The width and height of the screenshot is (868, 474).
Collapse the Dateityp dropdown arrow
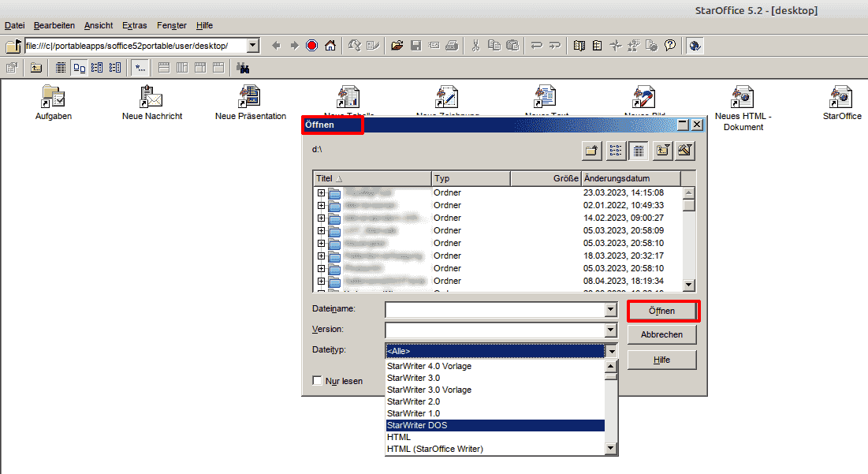tap(611, 350)
